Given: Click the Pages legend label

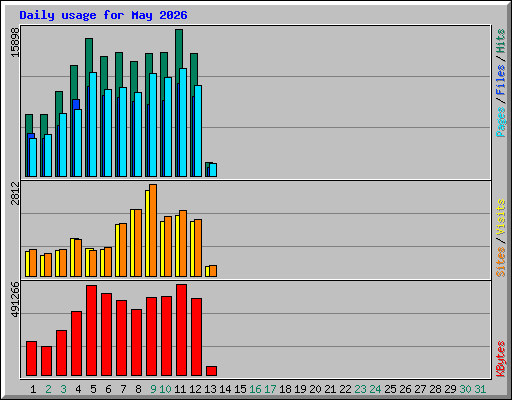Looking at the screenshot, I should pos(501,122).
